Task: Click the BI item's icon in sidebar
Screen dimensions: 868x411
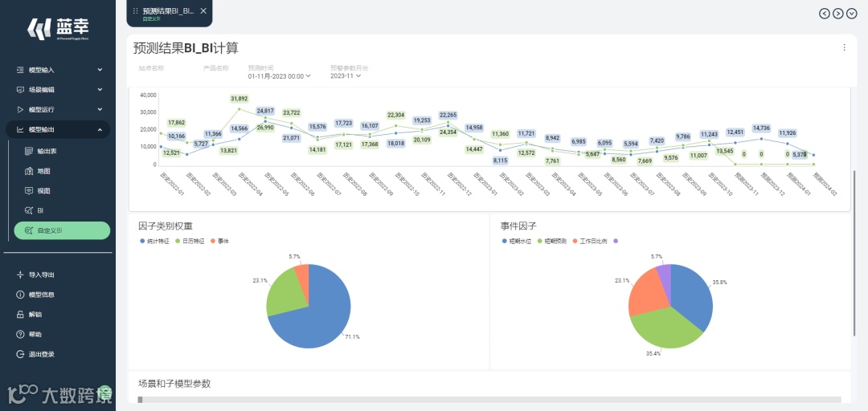Action: [30, 211]
